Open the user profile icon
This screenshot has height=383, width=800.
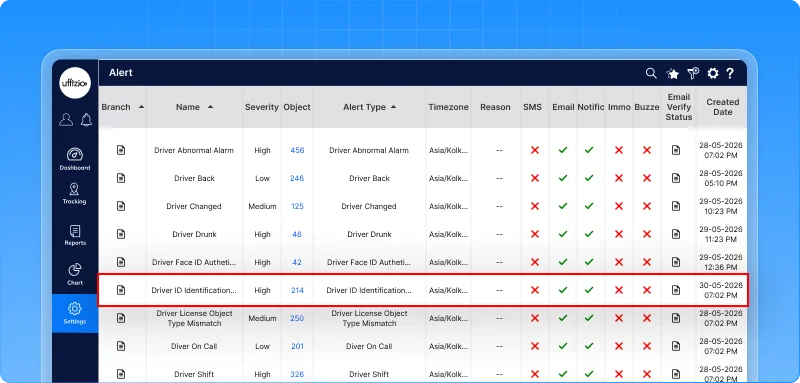(x=66, y=119)
